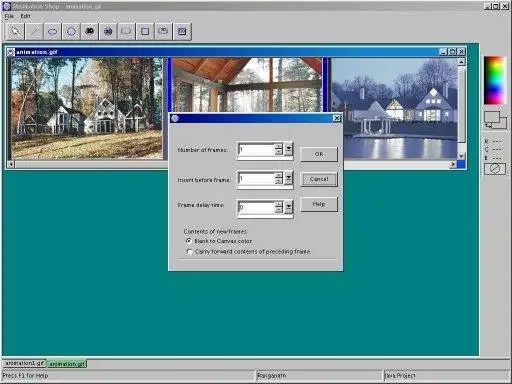Choose the 3D rectangle tool

click(163, 32)
